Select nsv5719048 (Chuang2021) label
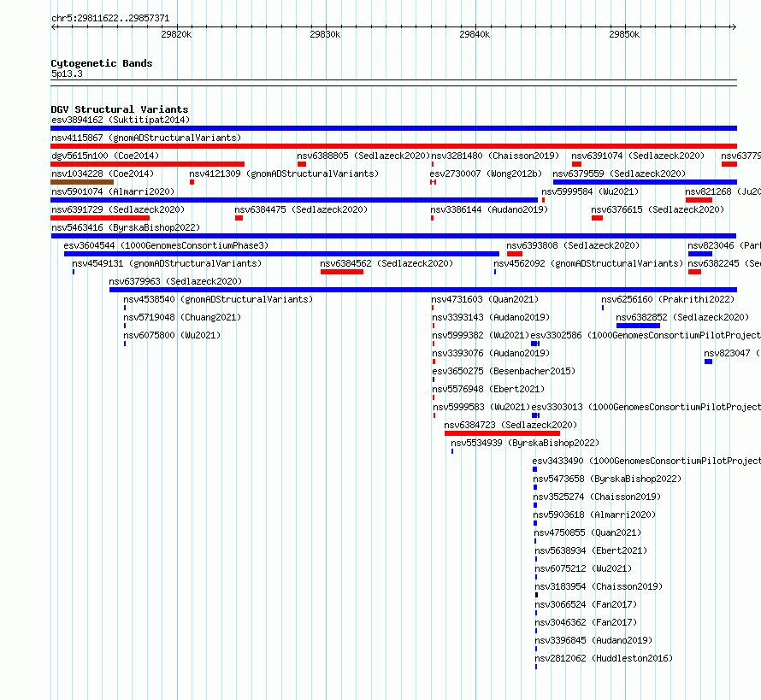The image size is (761, 700). click(x=182, y=317)
